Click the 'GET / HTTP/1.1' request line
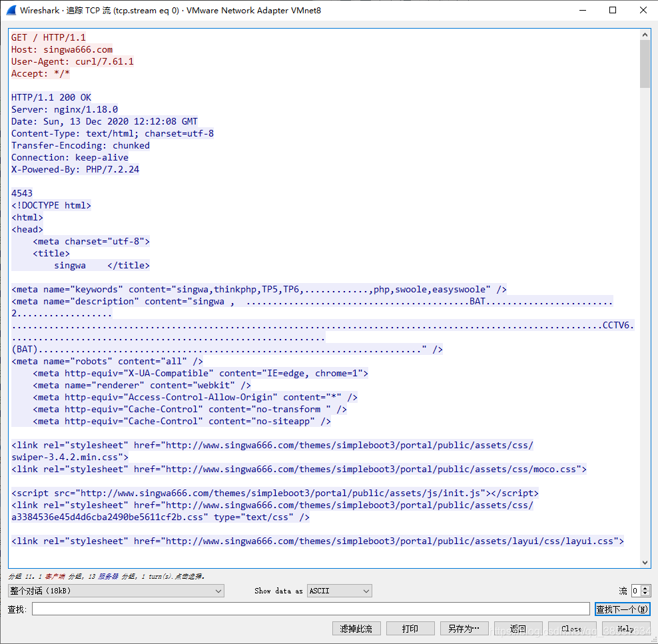The width and height of the screenshot is (658, 644). tap(49, 37)
